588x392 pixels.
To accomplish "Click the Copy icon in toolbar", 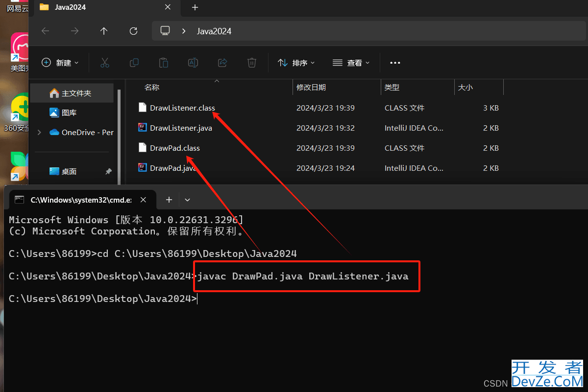I will (134, 63).
